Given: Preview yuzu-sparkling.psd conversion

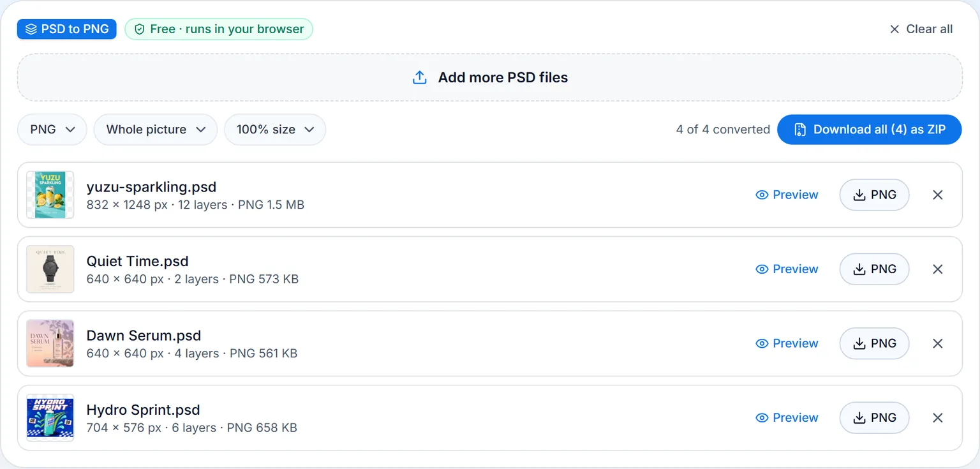Looking at the screenshot, I should coord(787,195).
